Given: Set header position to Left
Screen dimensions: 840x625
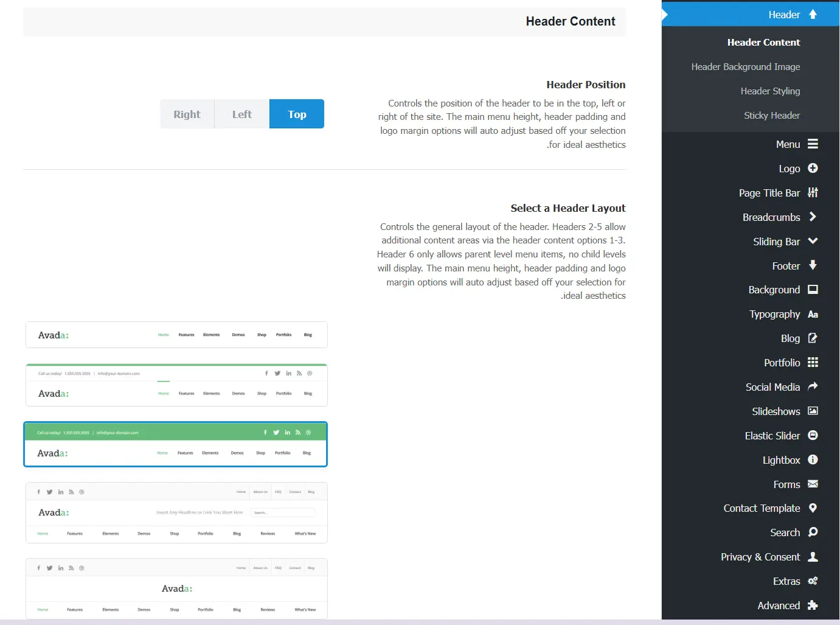Looking at the screenshot, I should coord(242,114).
